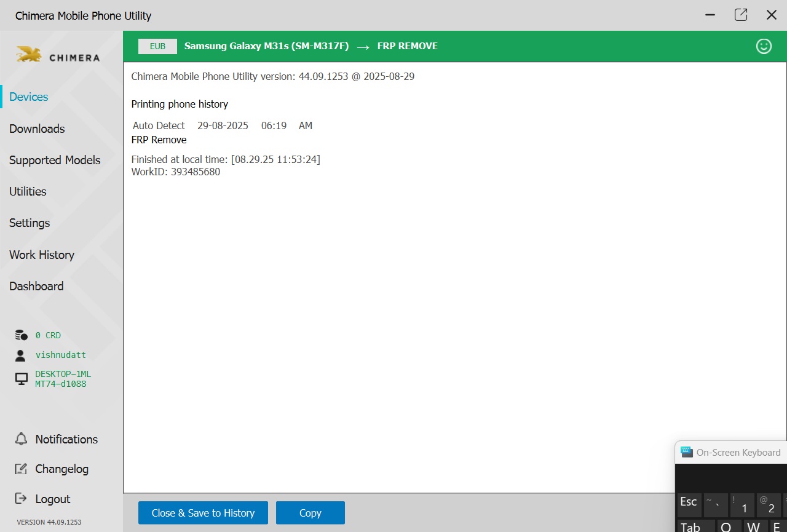The width and height of the screenshot is (787, 532).
Task: Minimize the Chimera window
Action: (711, 15)
